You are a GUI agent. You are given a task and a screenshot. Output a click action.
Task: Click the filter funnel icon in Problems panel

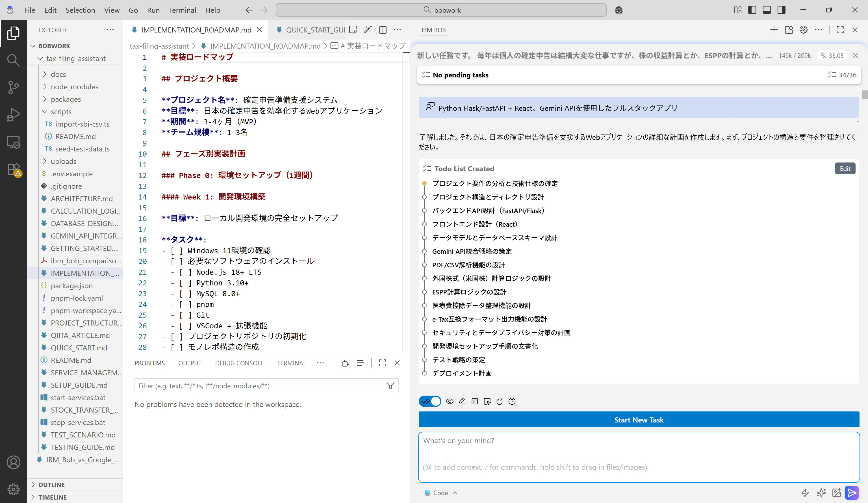(x=390, y=385)
